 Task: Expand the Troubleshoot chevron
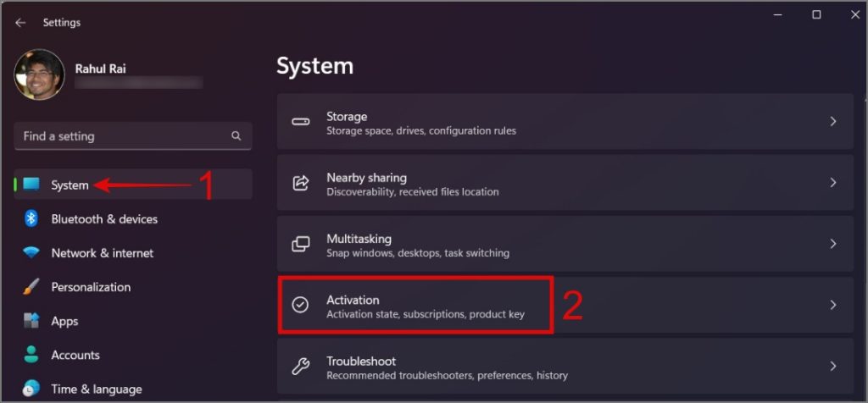(x=833, y=366)
